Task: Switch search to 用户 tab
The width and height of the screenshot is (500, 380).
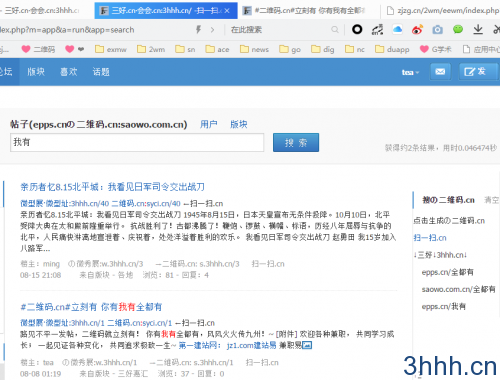Action: tap(209, 124)
